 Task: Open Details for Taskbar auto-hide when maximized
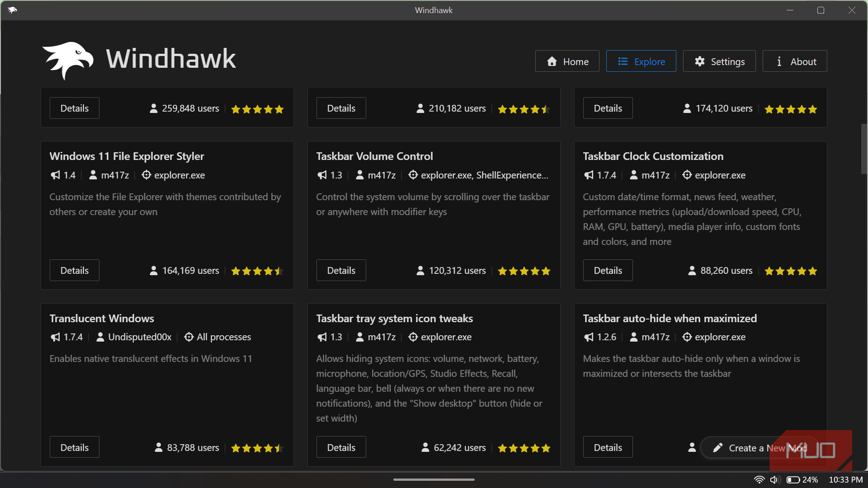pos(608,447)
